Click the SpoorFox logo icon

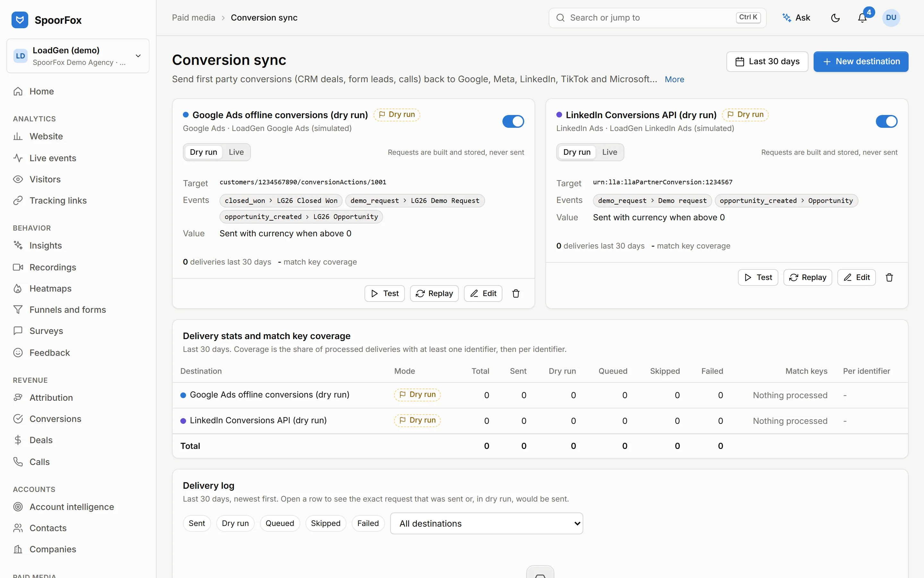[20, 20]
